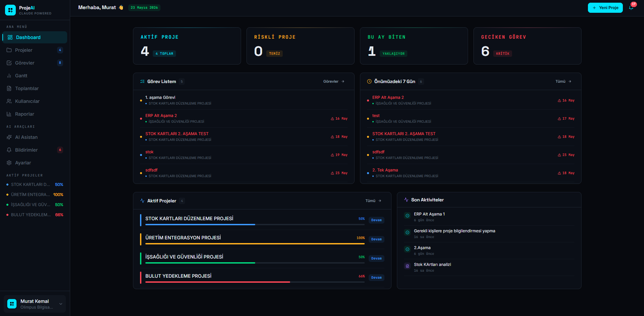Open Tümü link in Aktif Projeler
Screen dimensions: 644x316
[x=373, y=201]
